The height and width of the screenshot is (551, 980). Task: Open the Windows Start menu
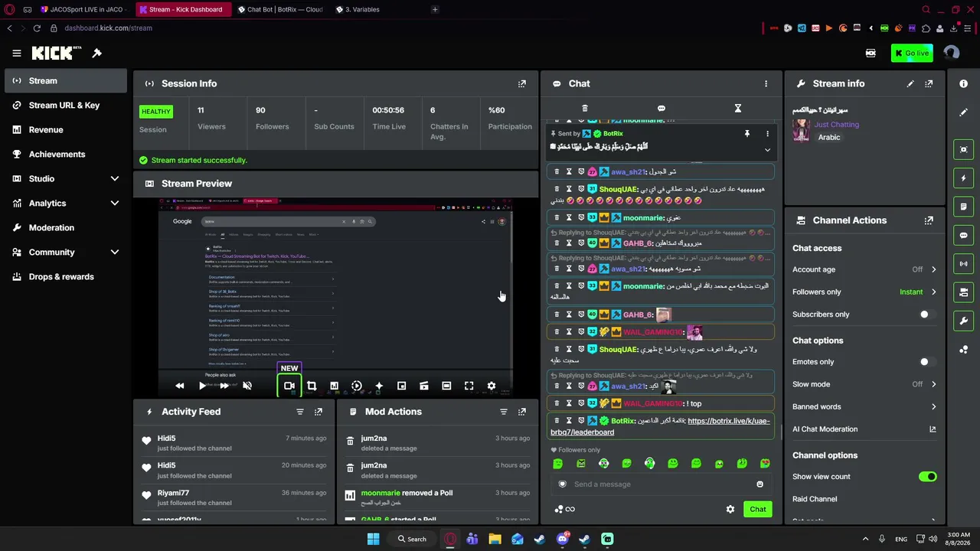373,540
